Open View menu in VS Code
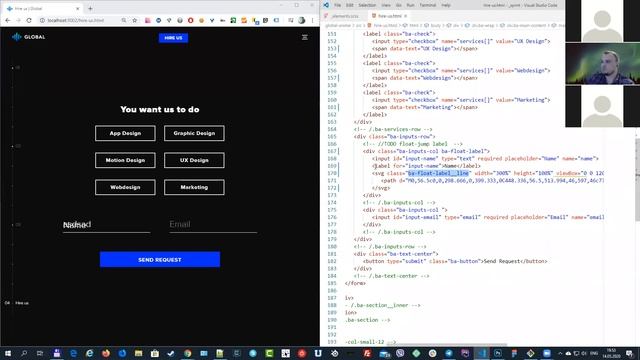 click(386, 5)
